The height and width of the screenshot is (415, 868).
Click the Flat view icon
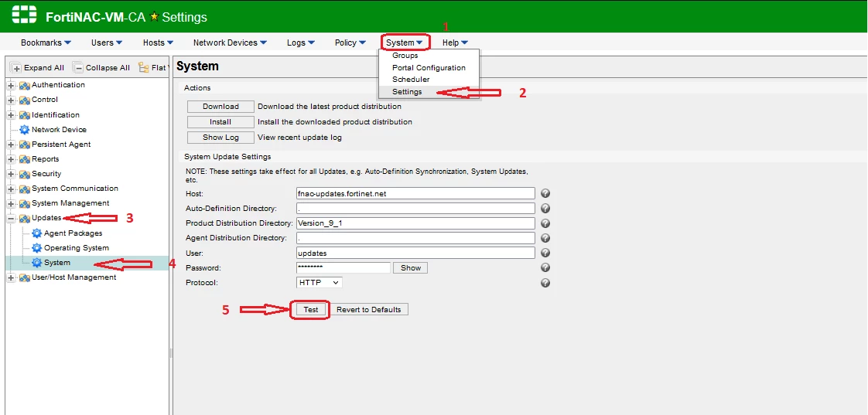[x=144, y=67]
